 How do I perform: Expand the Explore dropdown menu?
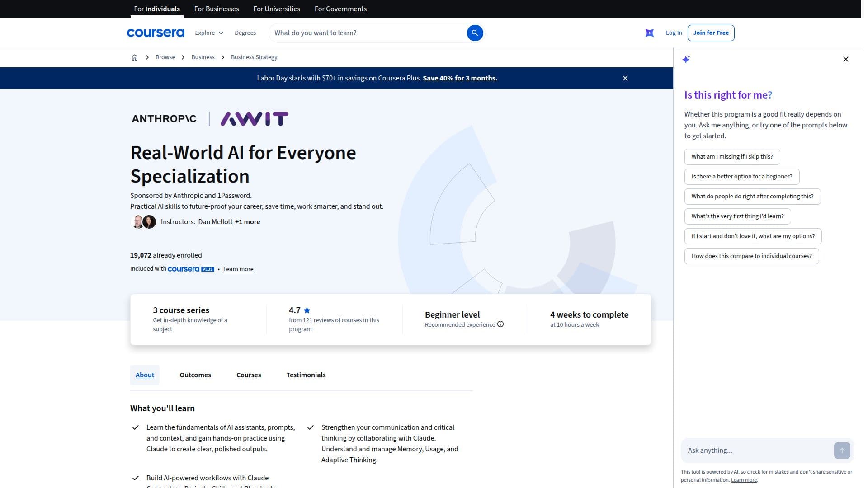pyautogui.click(x=209, y=33)
